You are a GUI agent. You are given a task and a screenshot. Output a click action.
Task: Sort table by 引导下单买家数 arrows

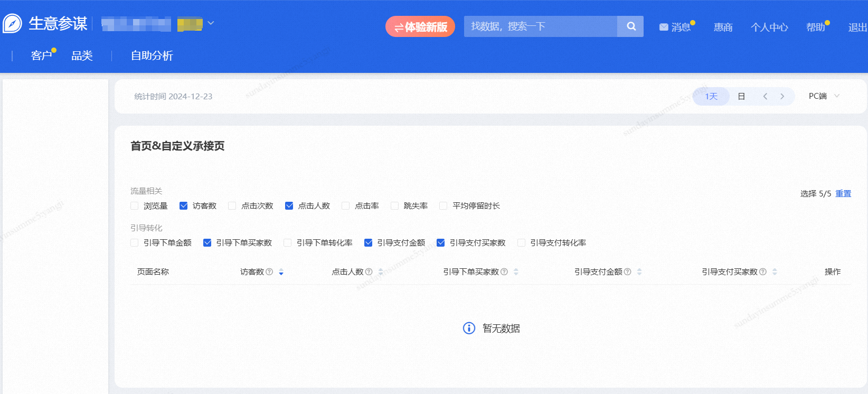click(x=516, y=272)
